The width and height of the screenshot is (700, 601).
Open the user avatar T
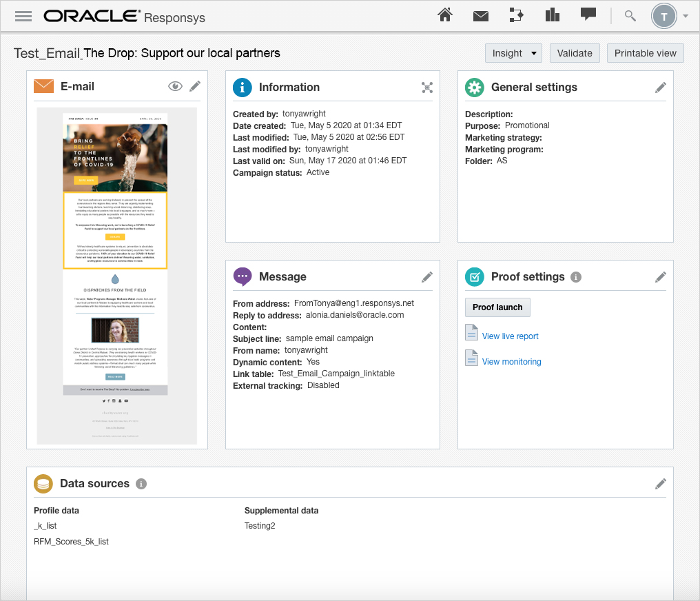(664, 17)
